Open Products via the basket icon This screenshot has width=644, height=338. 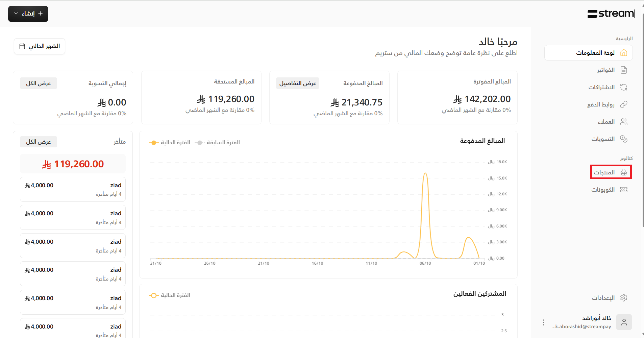click(x=624, y=172)
